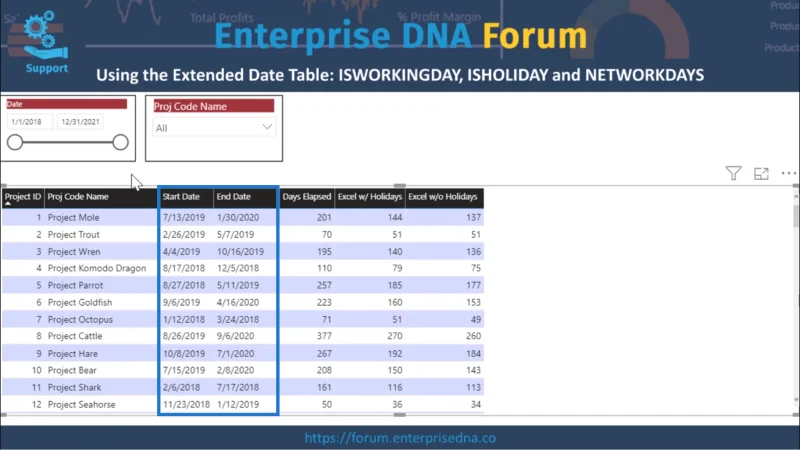The width and height of the screenshot is (800, 450).
Task: Sort by Excel w/o Holidays column header
Action: click(443, 197)
